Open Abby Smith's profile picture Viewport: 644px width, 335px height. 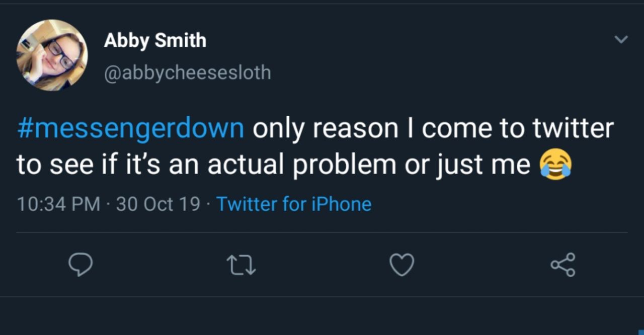[52, 55]
